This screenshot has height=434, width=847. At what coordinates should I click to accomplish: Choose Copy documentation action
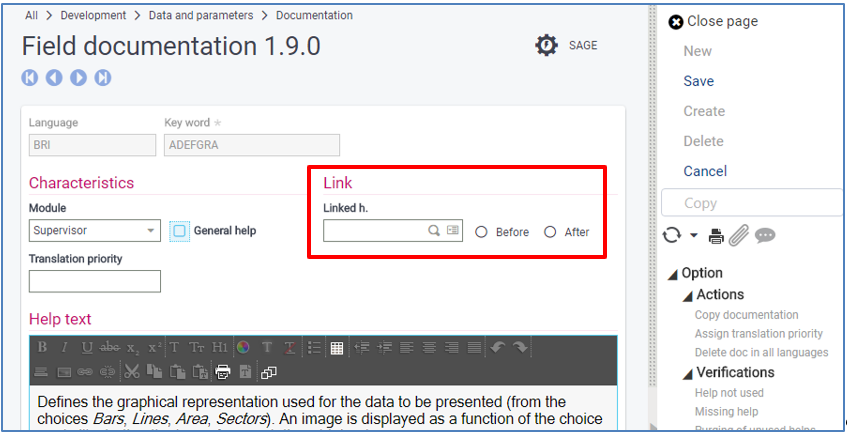[x=746, y=315]
